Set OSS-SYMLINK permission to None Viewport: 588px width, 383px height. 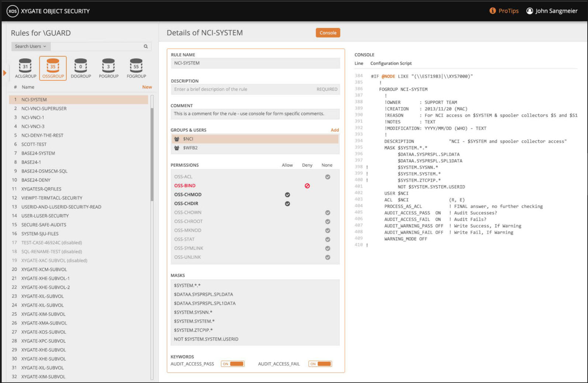pyautogui.click(x=328, y=248)
